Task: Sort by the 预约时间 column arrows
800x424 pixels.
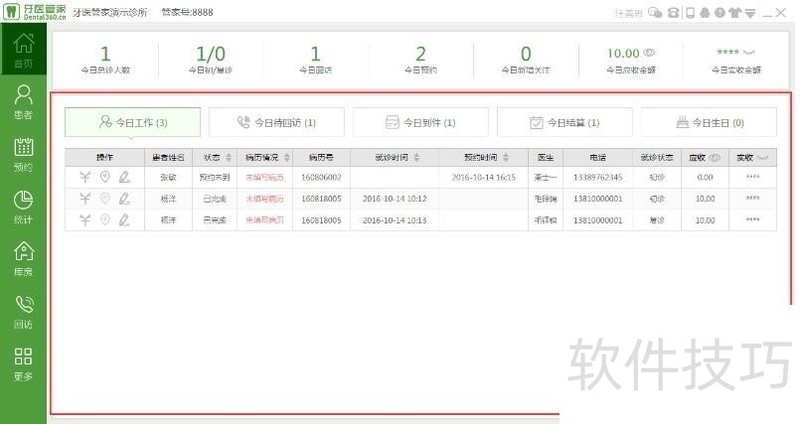Action: (x=506, y=158)
